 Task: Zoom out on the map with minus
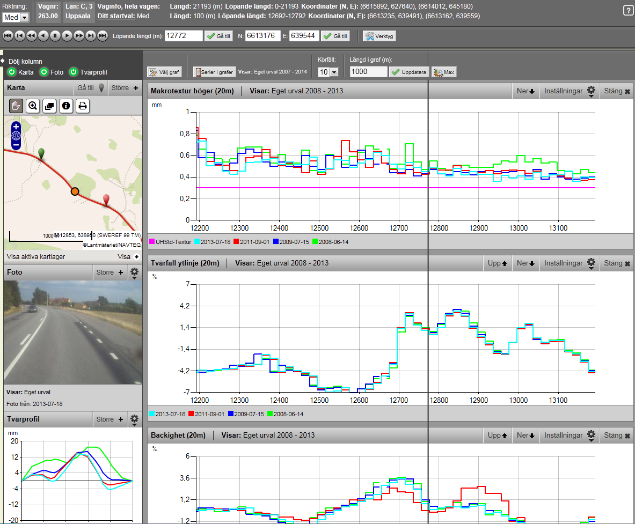point(16,144)
